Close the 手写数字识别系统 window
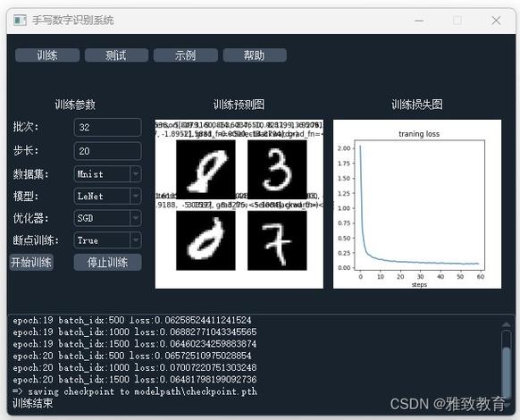Viewport: 520px width, 420px height. pyautogui.click(x=496, y=21)
